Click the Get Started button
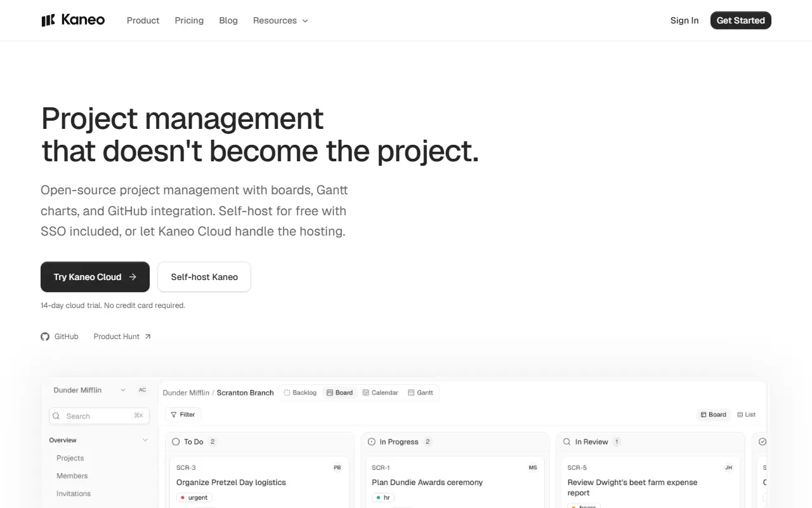This screenshot has width=812, height=508. pos(740,20)
